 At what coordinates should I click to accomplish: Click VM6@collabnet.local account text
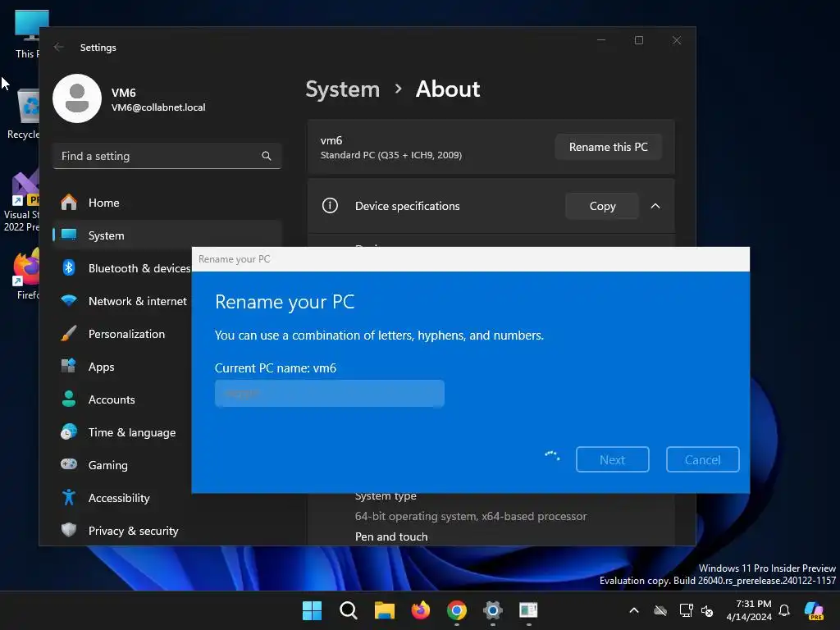(x=158, y=107)
